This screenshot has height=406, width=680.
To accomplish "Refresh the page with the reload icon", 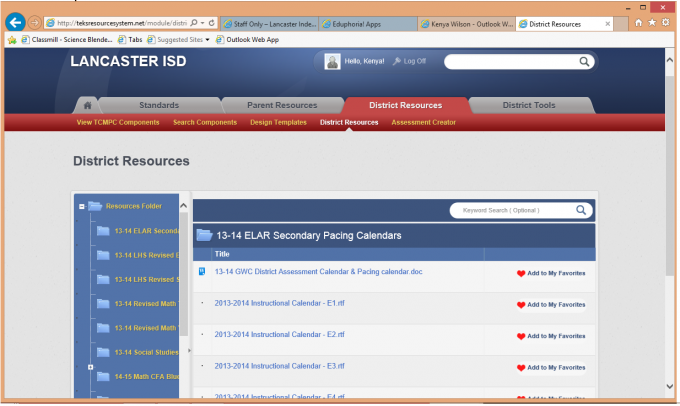I will point(212,23).
